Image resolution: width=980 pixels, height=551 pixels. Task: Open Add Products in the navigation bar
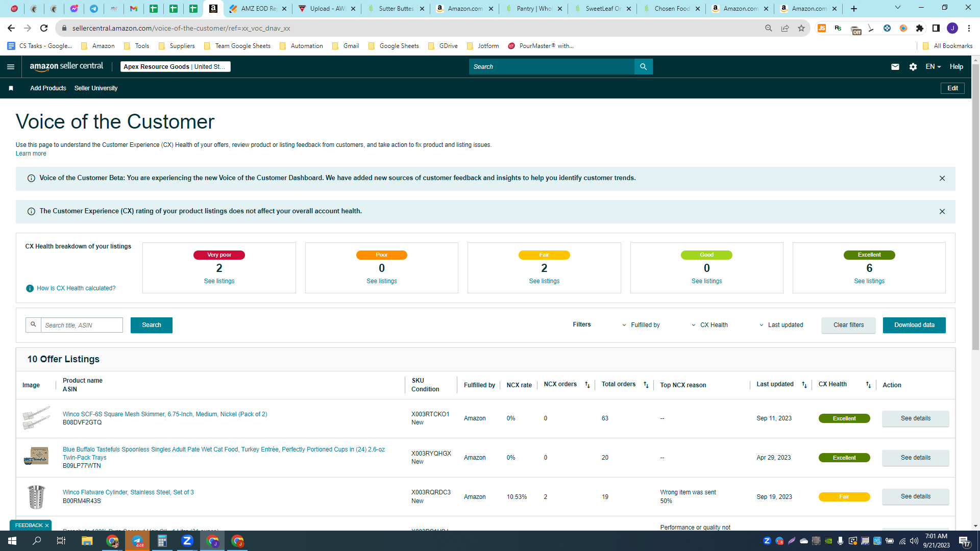pos(48,88)
